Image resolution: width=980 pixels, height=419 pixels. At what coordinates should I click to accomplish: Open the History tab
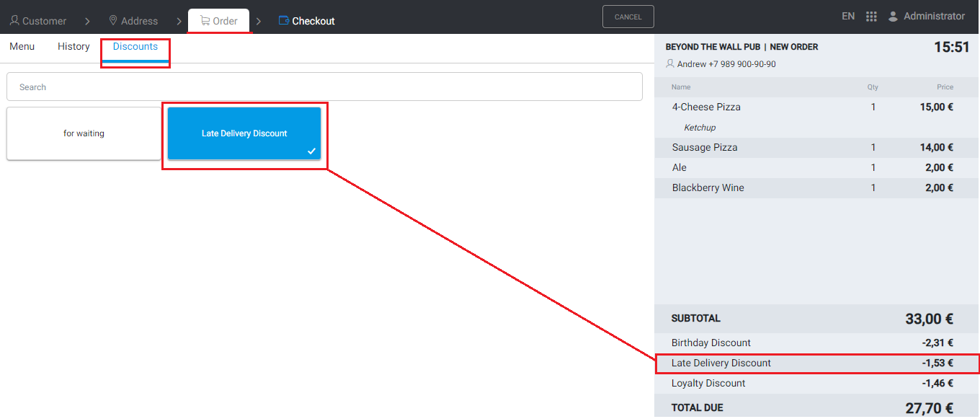pos(73,47)
